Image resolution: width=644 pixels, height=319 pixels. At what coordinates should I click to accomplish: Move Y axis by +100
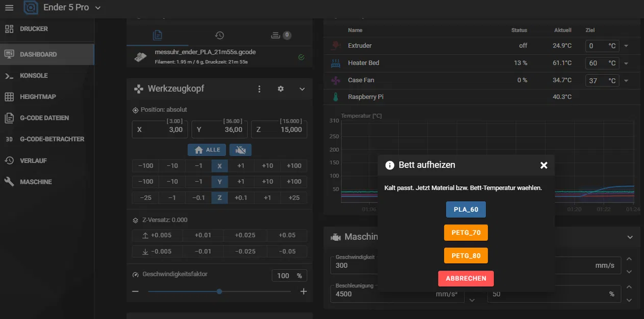294,182
